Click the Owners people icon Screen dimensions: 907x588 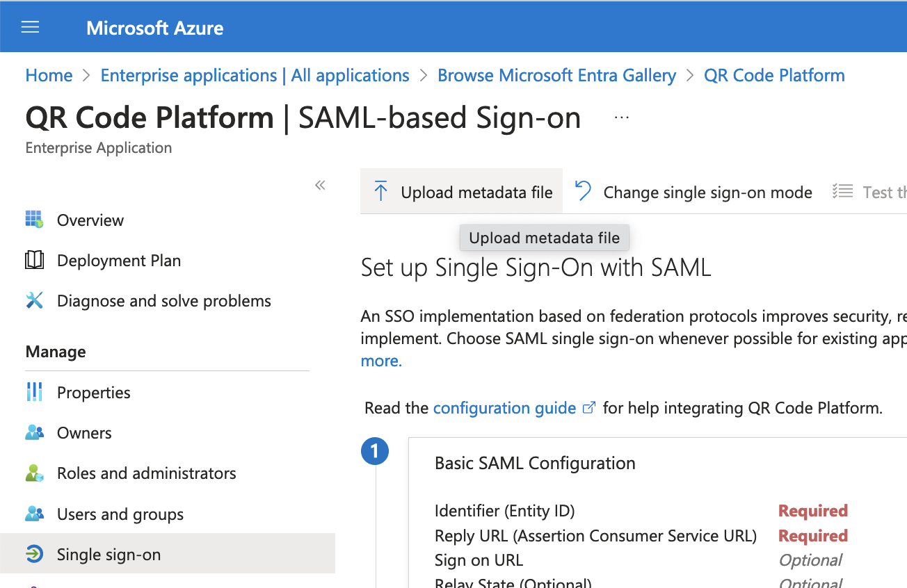(x=34, y=432)
